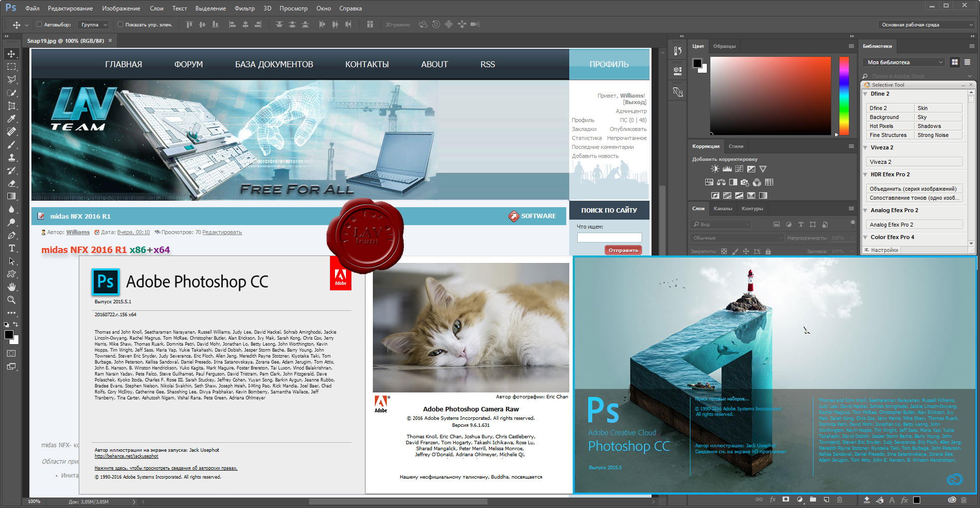The width and height of the screenshot is (980, 508).
Task: Open the Группа auto-select dropdown
Action: (x=94, y=24)
